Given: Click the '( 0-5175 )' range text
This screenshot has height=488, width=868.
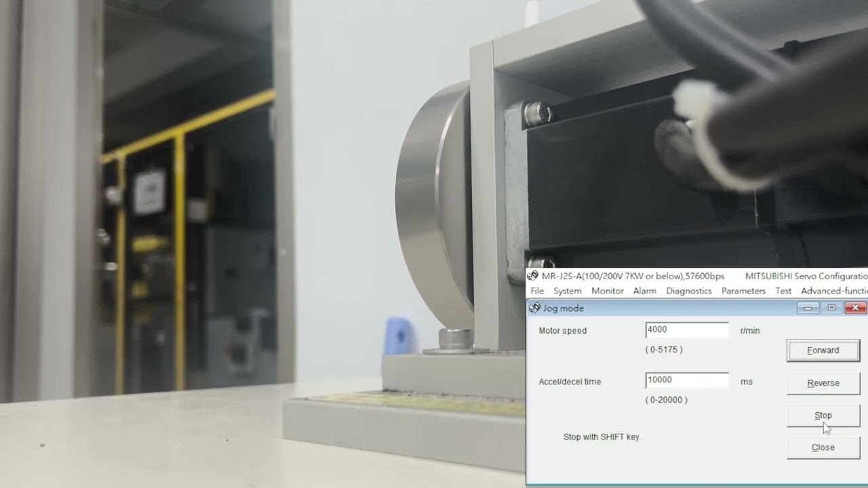Looking at the screenshot, I should (x=664, y=350).
